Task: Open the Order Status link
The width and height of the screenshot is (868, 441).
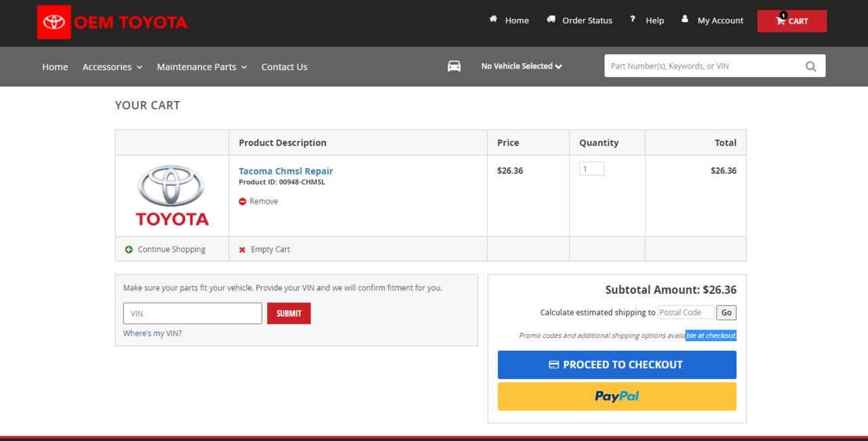Action: pos(587,20)
